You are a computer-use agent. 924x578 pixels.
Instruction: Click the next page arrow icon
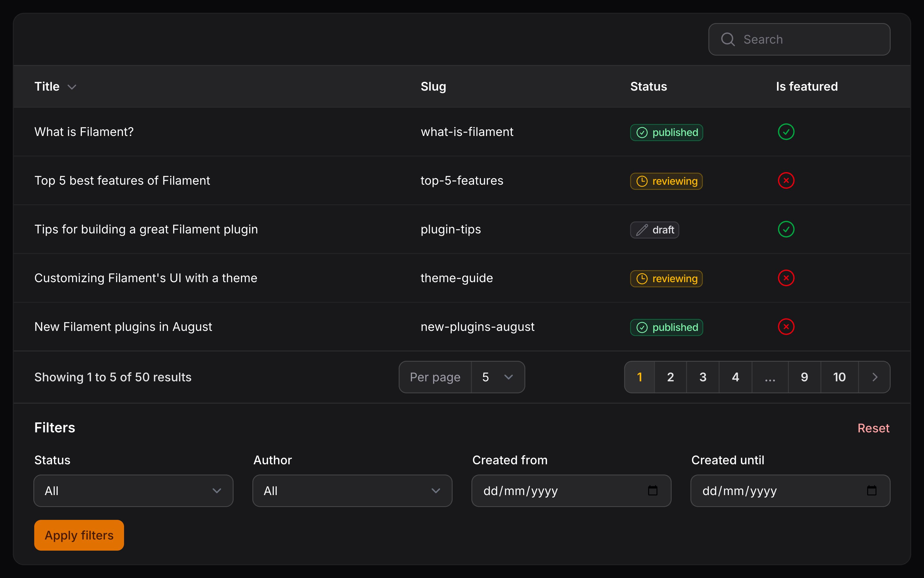tap(875, 377)
